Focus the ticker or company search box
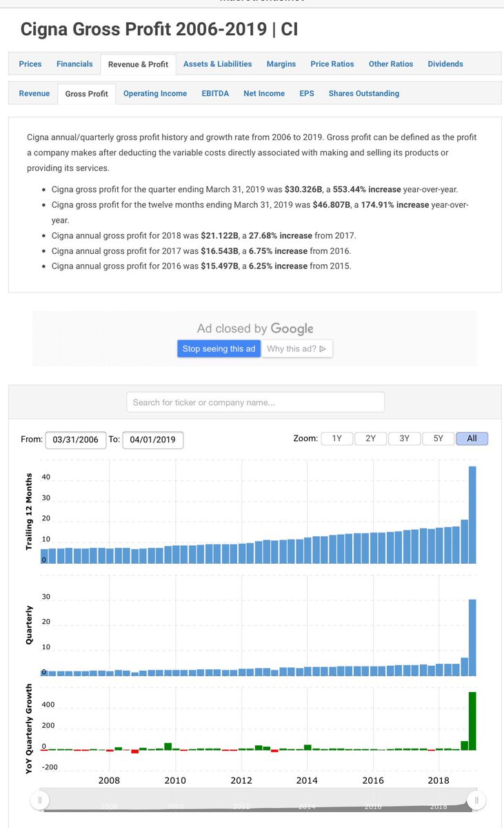Viewport: 504px width, 828px height. tap(256, 402)
